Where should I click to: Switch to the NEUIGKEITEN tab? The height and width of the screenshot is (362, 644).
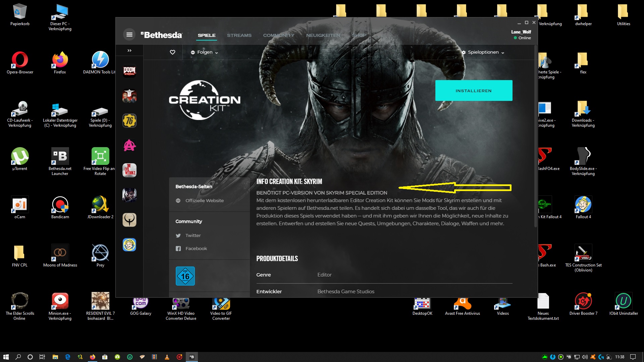tap(323, 35)
